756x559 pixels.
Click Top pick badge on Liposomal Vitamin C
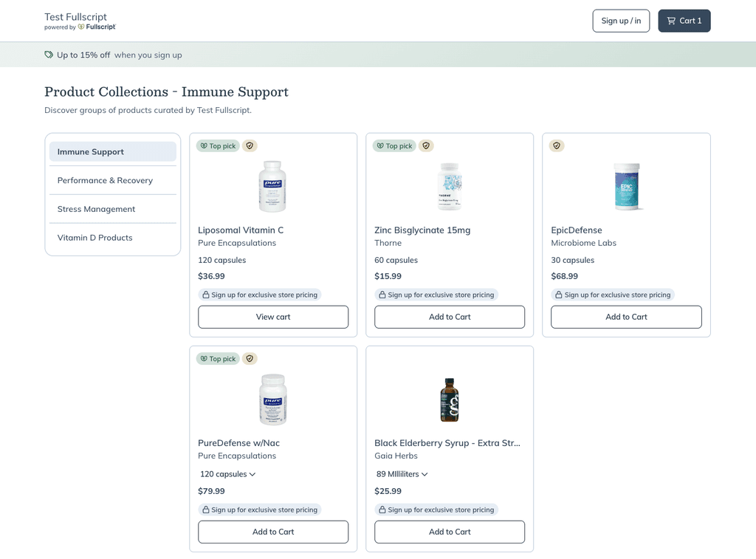coord(218,145)
